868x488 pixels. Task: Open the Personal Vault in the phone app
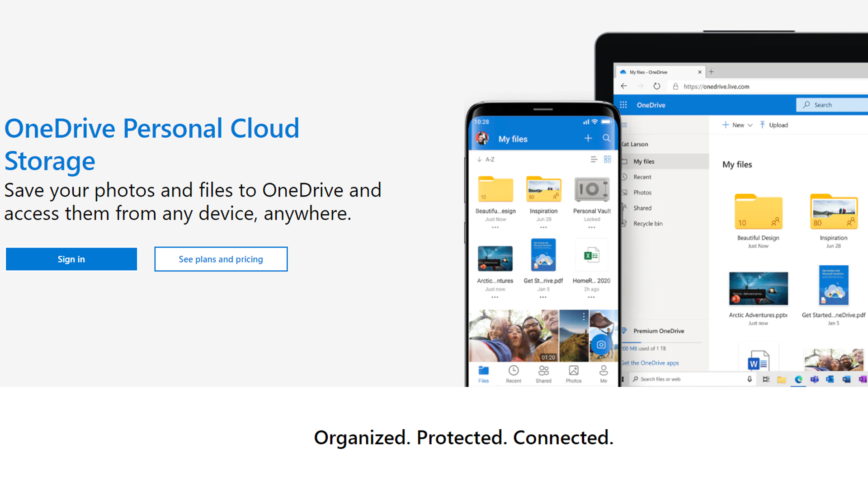(x=591, y=189)
